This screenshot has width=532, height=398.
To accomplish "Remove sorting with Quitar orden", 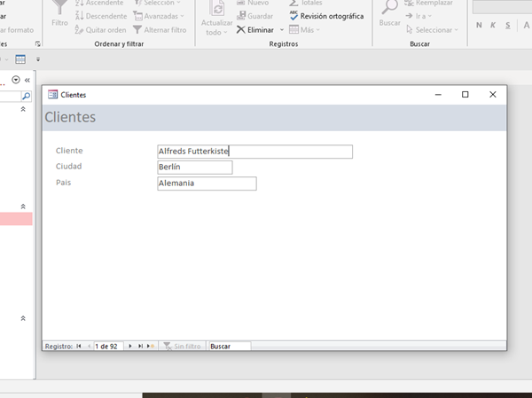I will tap(100, 30).
